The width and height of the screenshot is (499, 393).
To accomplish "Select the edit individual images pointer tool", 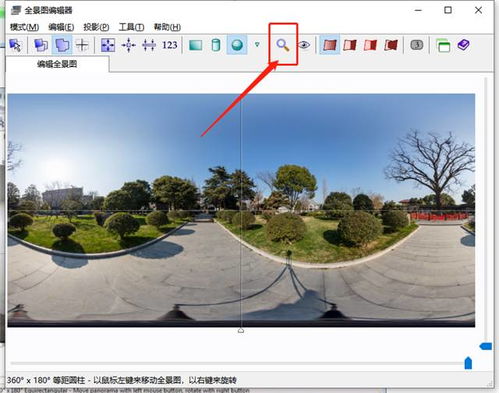I will (x=15, y=45).
